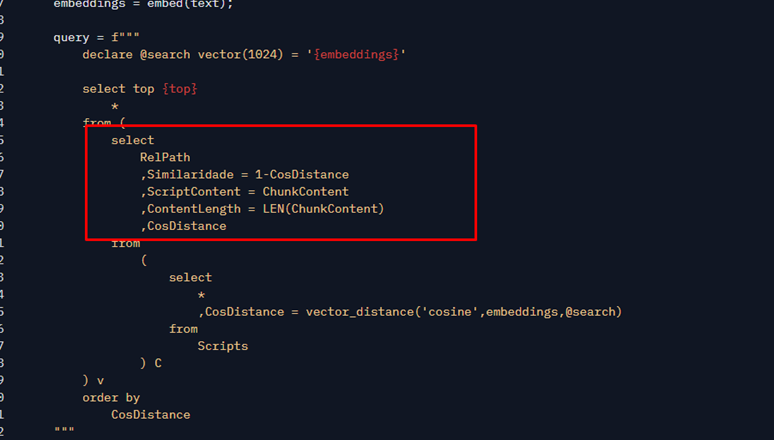Click CosDistance under order by
The width and height of the screenshot is (774, 440).
coord(150,415)
